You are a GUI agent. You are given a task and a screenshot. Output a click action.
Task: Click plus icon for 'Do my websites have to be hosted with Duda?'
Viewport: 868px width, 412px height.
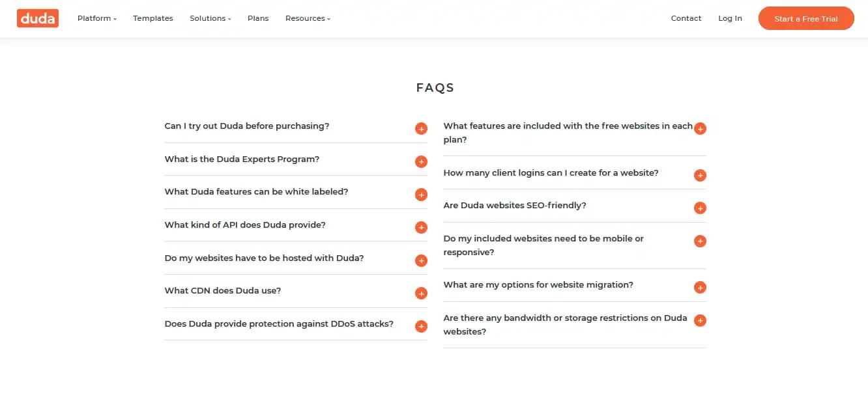pos(421,260)
